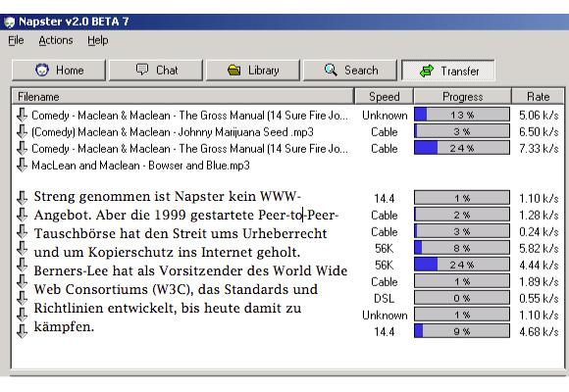Screen dimensions: 569x392
Task: Click download arrow of Gross Manual row at 7.33 k/s
Action: [x=22, y=148]
